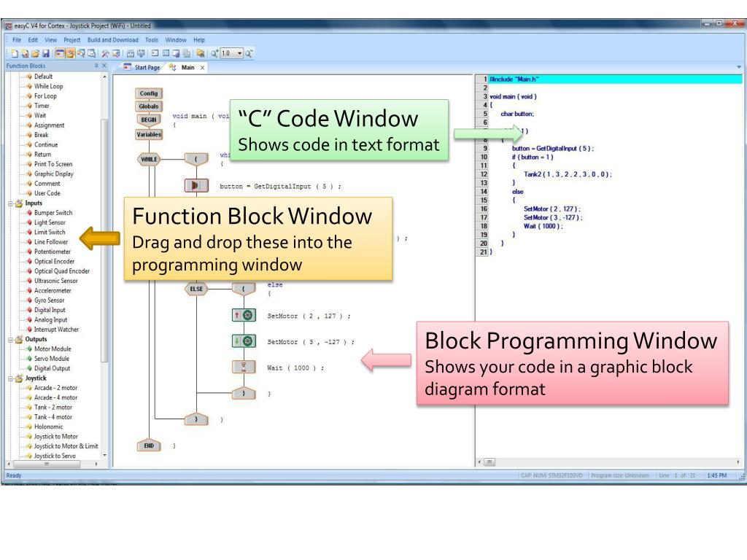
Task: Click the 1:45 PM clock in status bar
Action: pos(717,475)
